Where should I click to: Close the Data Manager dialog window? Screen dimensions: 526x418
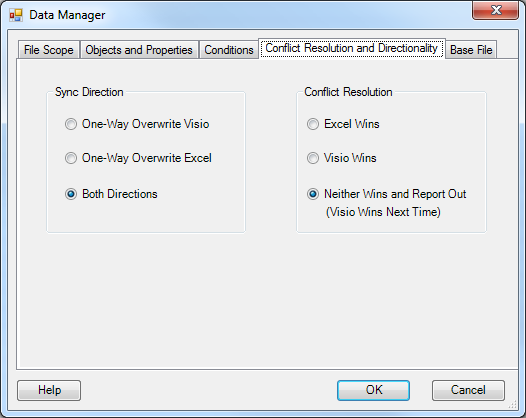pyautogui.click(x=495, y=10)
